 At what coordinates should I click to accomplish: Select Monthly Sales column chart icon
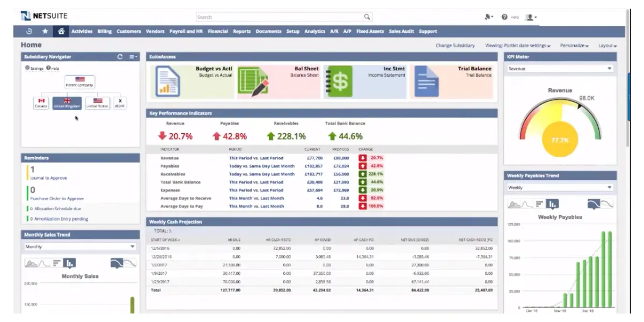click(x=70, y=263)
